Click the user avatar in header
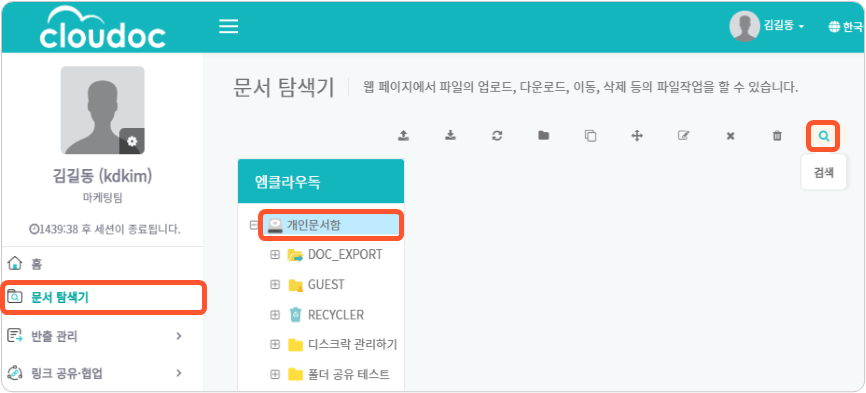Screen dimensions: 866x393 (x=744, y=26)
